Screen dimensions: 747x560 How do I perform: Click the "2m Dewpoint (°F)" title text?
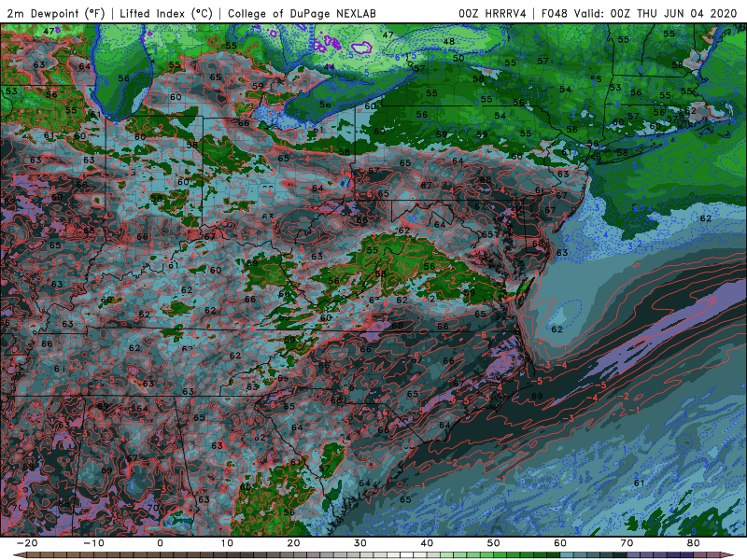56,13
